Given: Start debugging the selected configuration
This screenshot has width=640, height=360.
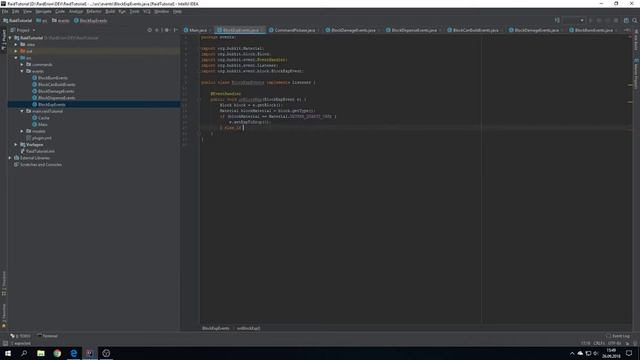Looking at the screenshot, I should pos(599,20).
